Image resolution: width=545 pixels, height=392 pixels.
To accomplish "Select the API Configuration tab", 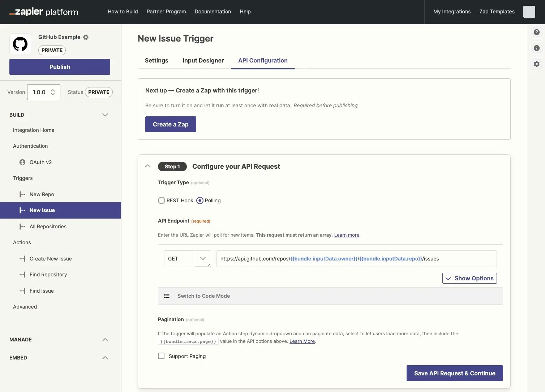I will click(x=263, y=60).
